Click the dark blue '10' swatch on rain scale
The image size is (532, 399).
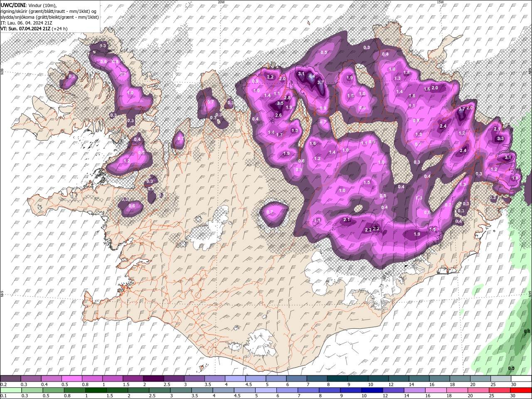tap(372, 390)
